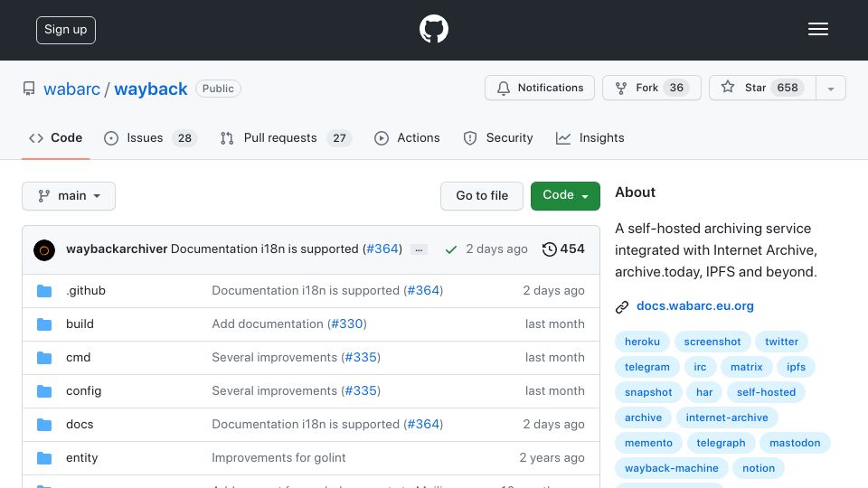Open the Pull requests tab

pyautogui.click(x=286, y=137)
